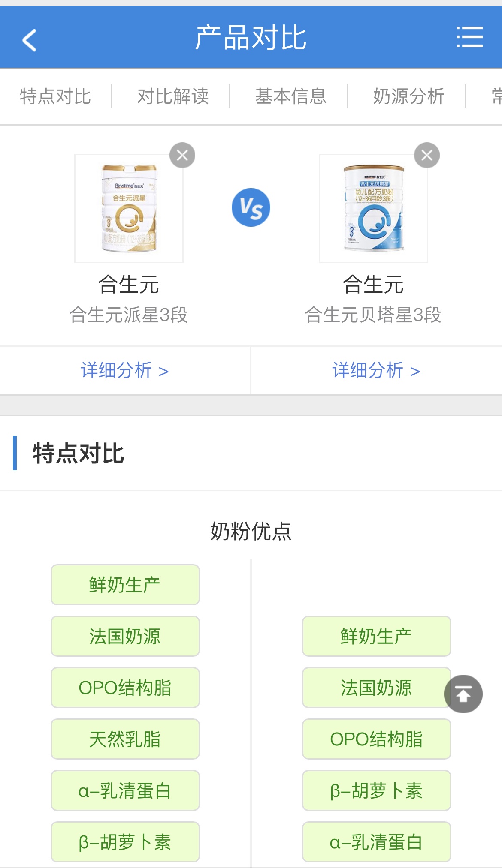
Task: Tap left column 天然乳脂 tag
Action: tap(125, 739)
